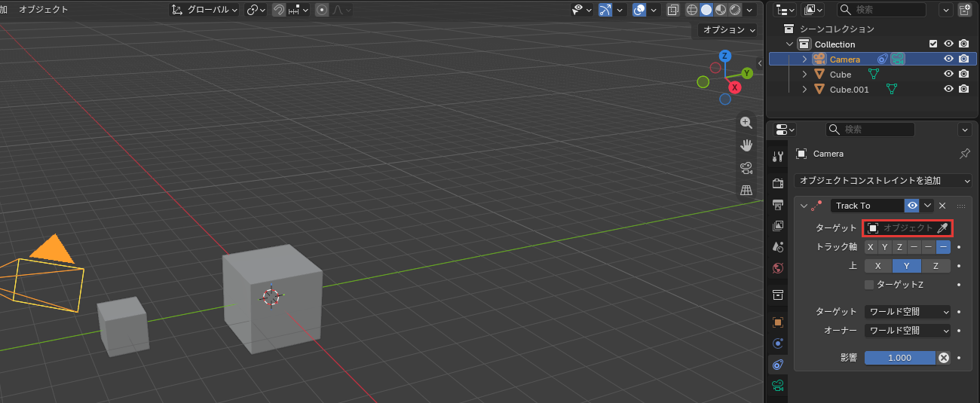Screen dimensions: 980x403
Task: Click the outliner search field
Action: tap(882, 10)
